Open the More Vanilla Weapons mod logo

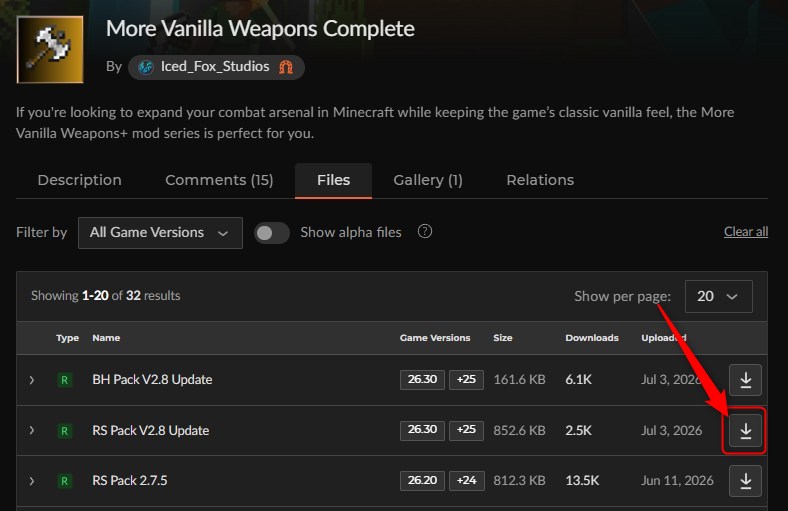pos(50,49)
